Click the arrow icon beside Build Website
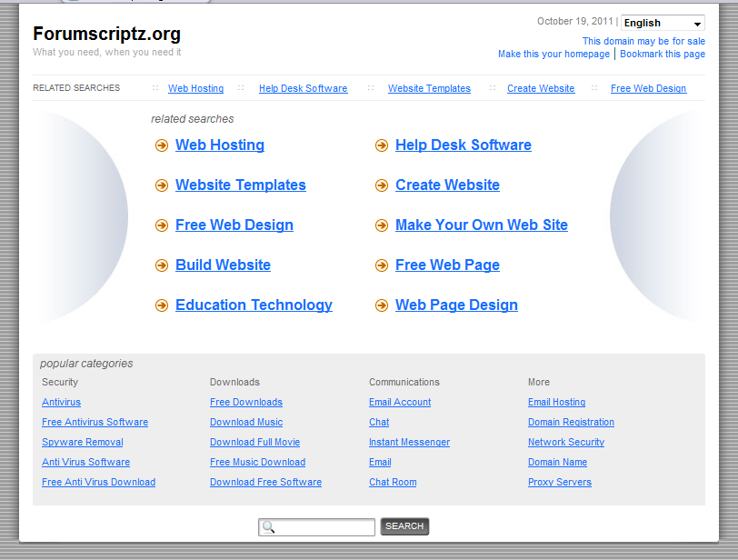This screenshot has height=560, width=738. pos(161,265)
